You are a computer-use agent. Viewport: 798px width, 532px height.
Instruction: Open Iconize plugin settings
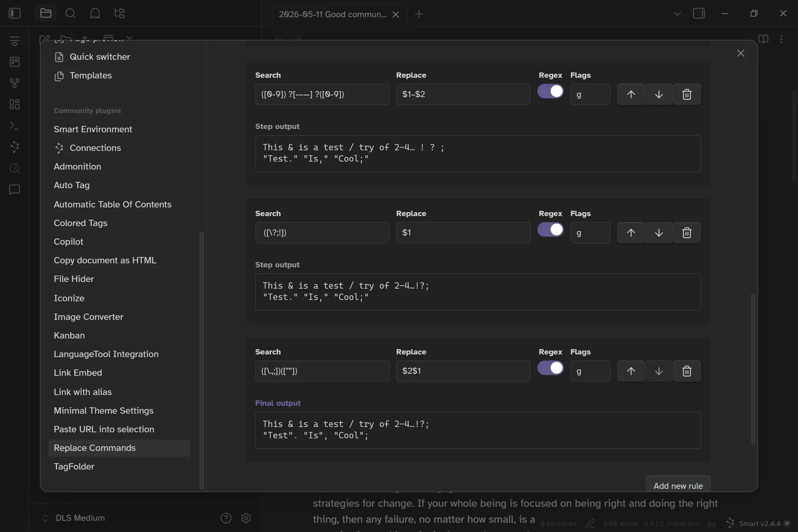pos(119,298)
